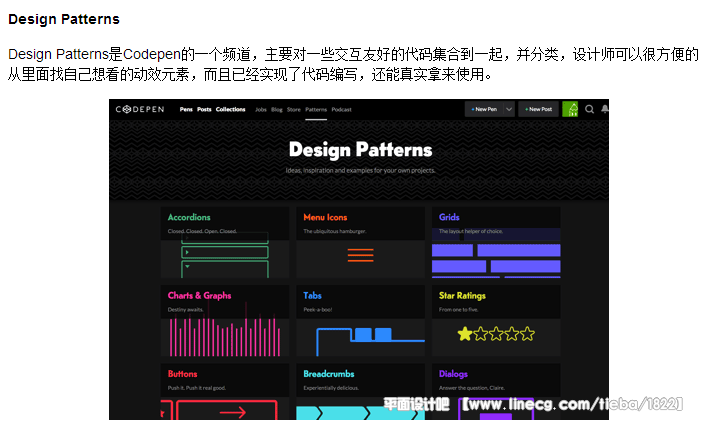717x421 pixels.
Task: Open the Dialogs pattern card
Action: (x=496, y=392)
